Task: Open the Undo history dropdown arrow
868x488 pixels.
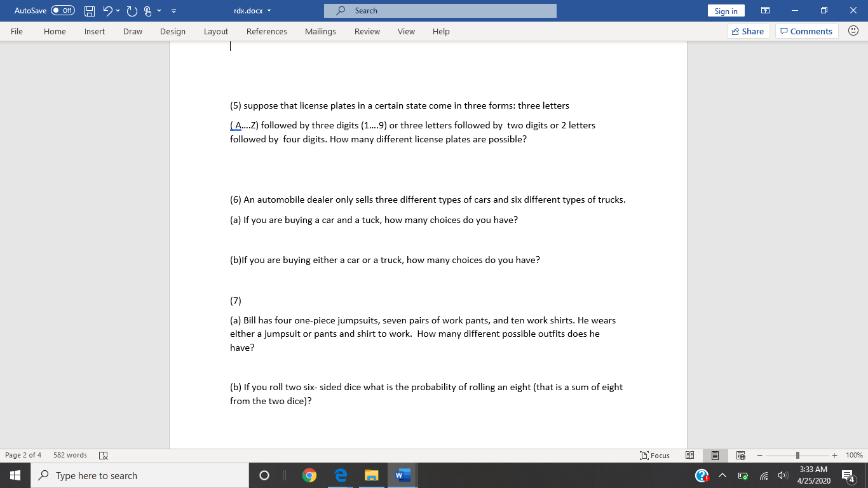Action: [117, 10]
